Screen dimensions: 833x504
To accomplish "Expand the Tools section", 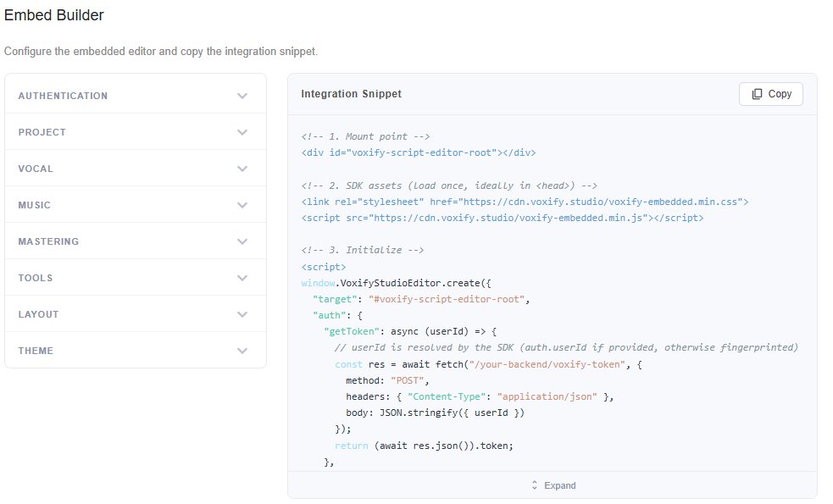I will 136,278.
